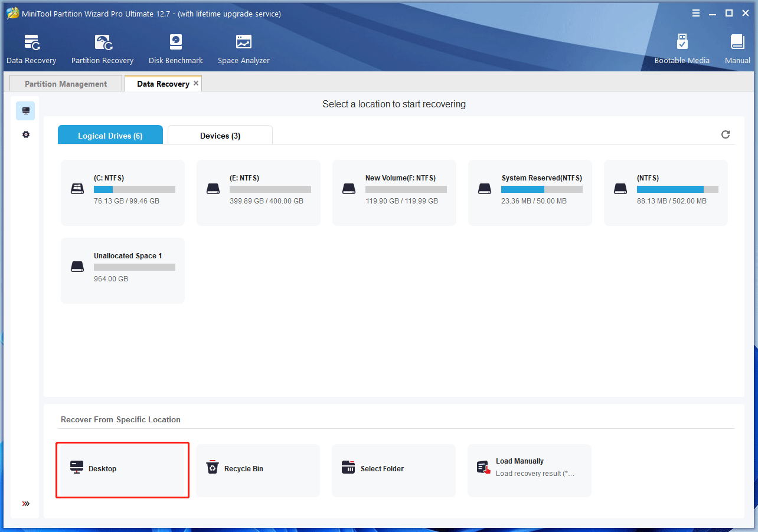Image resolution: width=758 pixels, height=532 pixels.
Task: Click the C: drive Windows disk icon
Action: tap(77, 189)
